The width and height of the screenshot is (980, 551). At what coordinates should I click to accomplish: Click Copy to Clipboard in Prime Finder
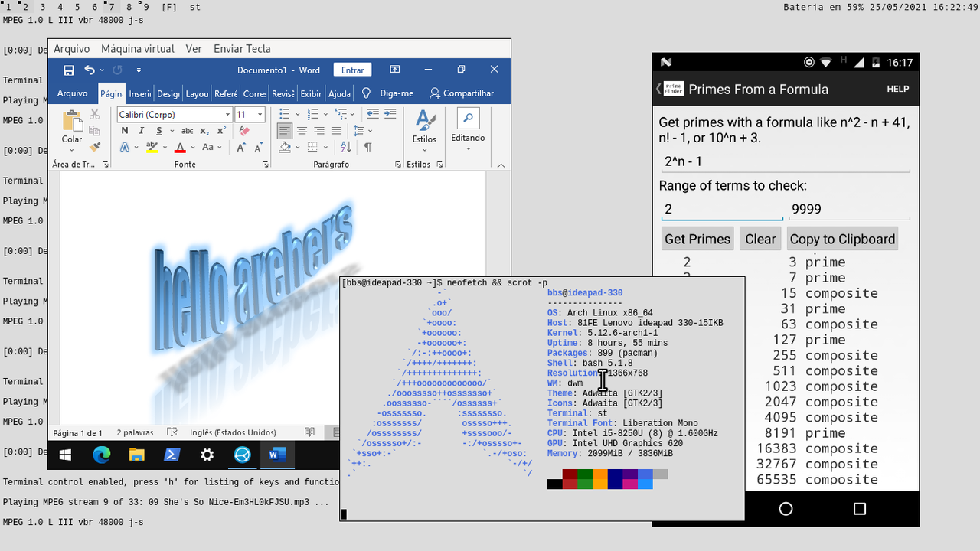pyautogui.click(x=842, y=239)
